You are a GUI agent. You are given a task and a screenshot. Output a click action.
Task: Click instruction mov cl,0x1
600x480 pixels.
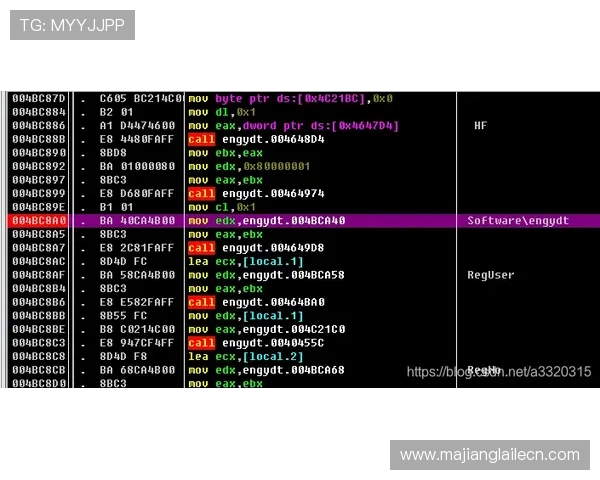[x=222, y=207]
